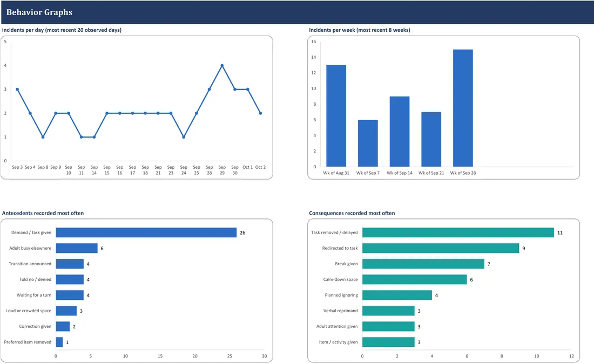This screenshot has height=364, width=594.
Task: Click the 'Oct 1' axis label
Action: point(248,167)
